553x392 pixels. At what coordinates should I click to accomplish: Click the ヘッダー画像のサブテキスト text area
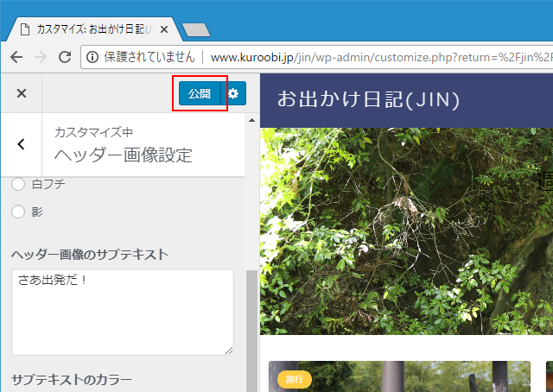[123, 312]
